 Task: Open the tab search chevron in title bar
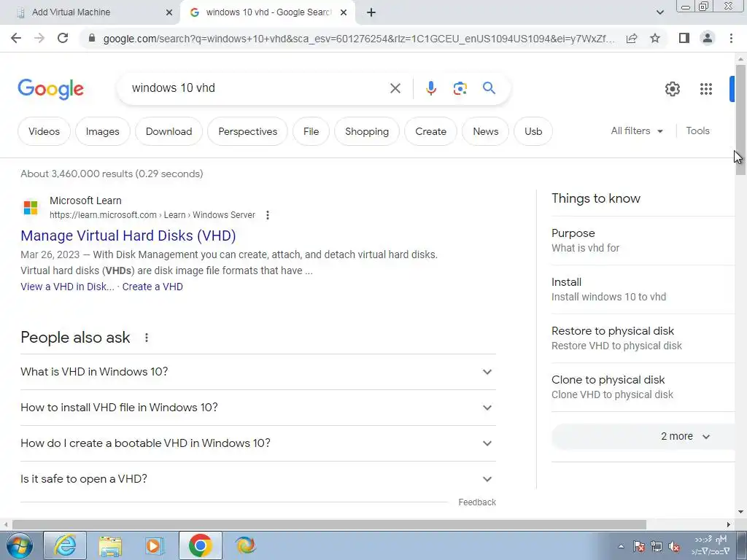pos(659,12)
